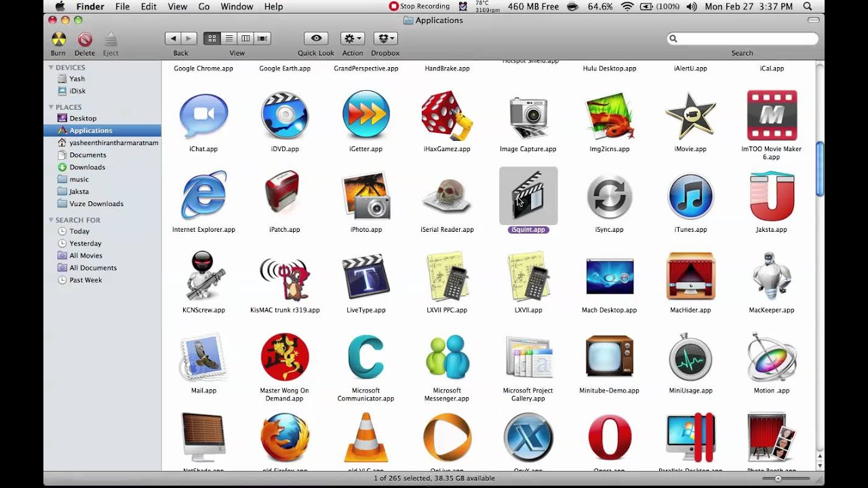Collapse the SEARCH FOR sidebar section
Viewport: 868px width, 488px height.
(51, 220)
